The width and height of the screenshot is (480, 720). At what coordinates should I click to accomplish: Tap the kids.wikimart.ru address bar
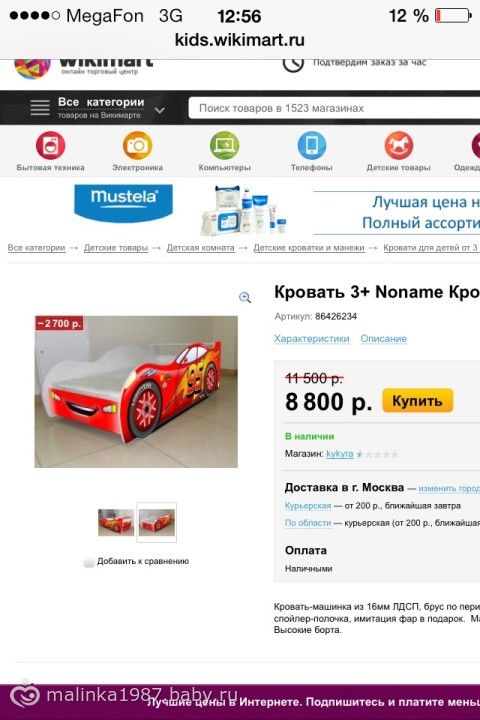click(x=240, y=40)
